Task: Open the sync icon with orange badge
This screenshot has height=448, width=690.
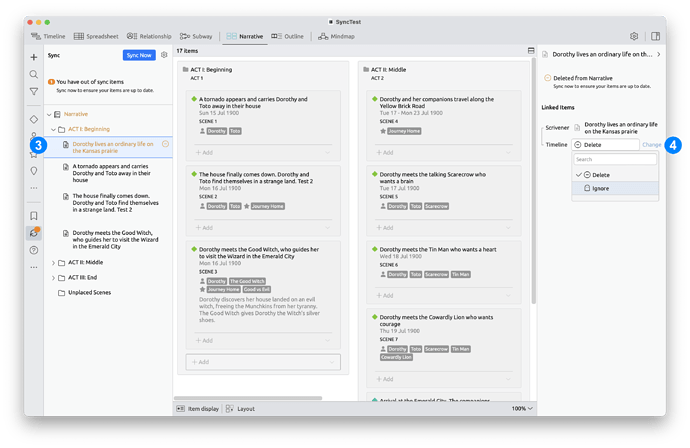Action: pyautogui.click(x=34, y=232)
